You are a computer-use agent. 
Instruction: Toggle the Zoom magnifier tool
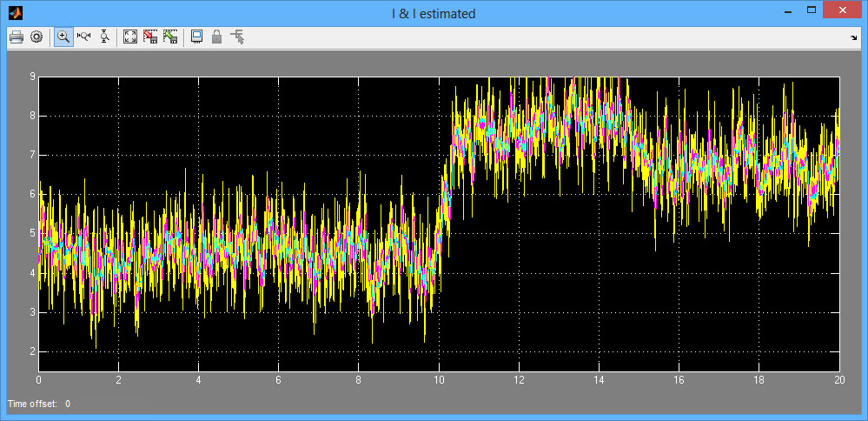tap(63, 37)
